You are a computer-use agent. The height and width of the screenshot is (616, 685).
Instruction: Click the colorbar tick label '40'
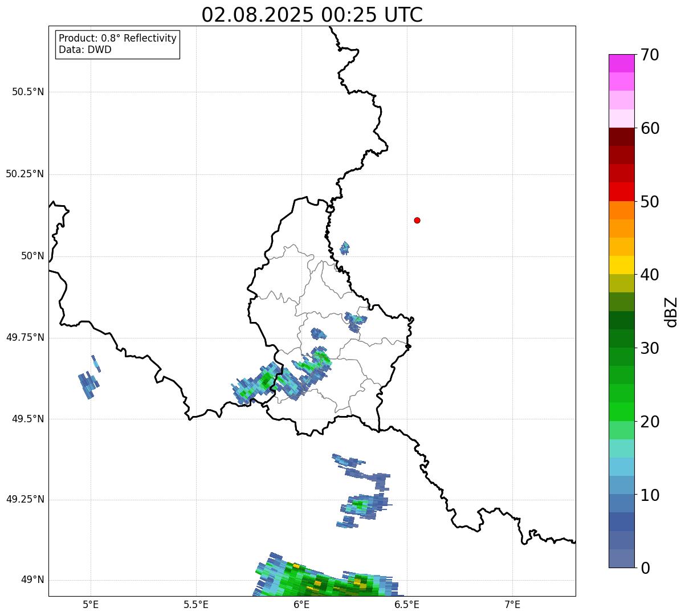coord(650,275)
